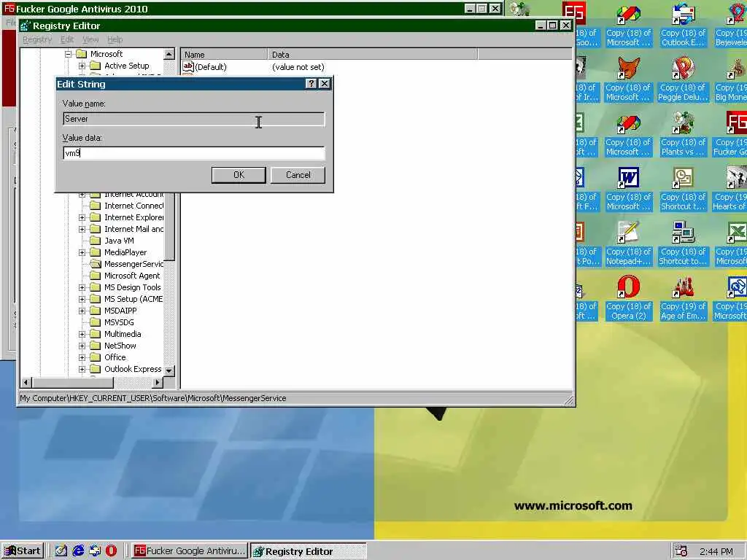Select the MSVSDG key
The width and height of the screenshot is (747, 560).
pyautogui.click(x=119, y=322)
